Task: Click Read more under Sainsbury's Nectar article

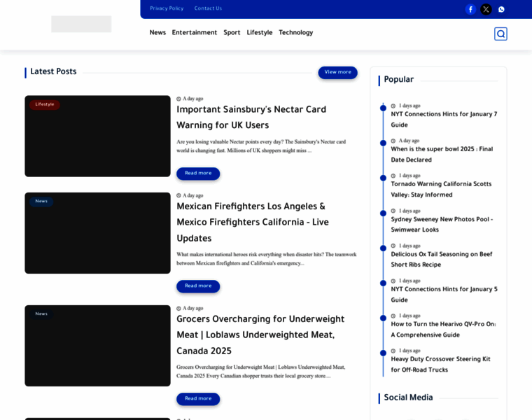Action: click(x=198, y=174)
